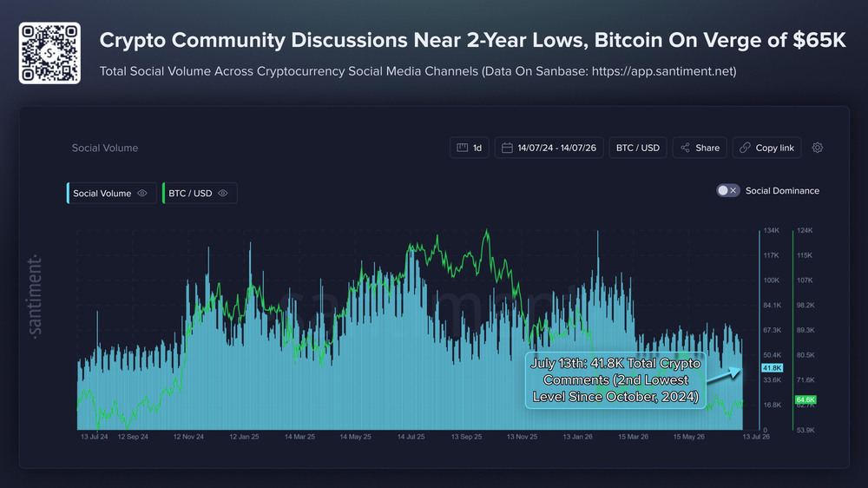Click the share icon
Screen dimensions: 868x488
tap(686, 148)
